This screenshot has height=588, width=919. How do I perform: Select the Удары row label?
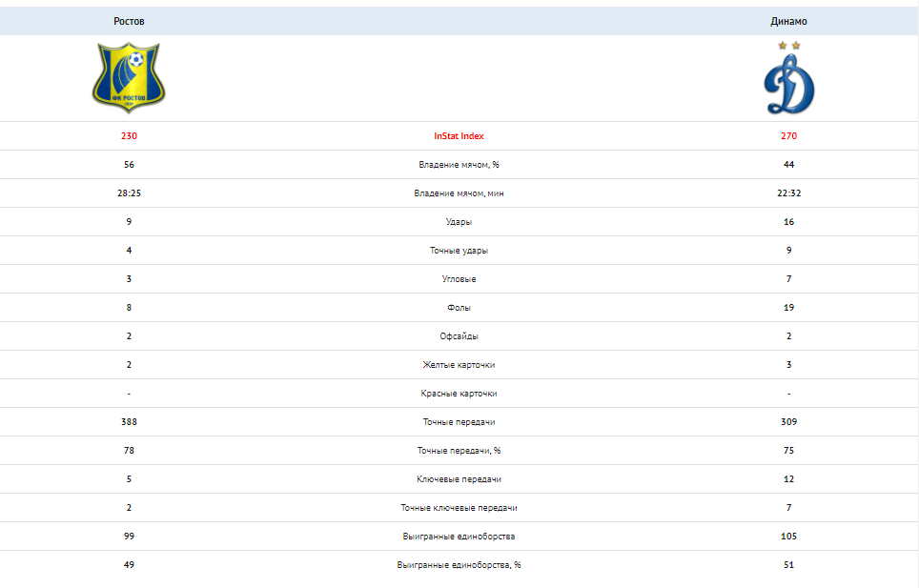pos(459,222)
